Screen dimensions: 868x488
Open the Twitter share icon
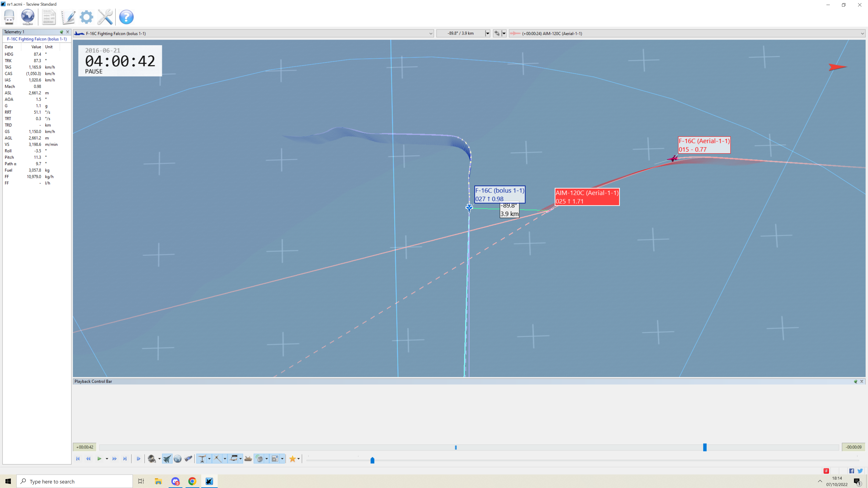tap(860, 471)
